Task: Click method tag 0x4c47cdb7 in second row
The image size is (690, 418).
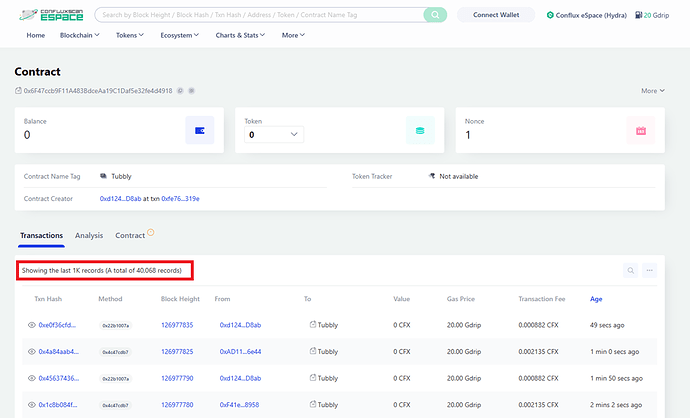Action: (116, 352)
